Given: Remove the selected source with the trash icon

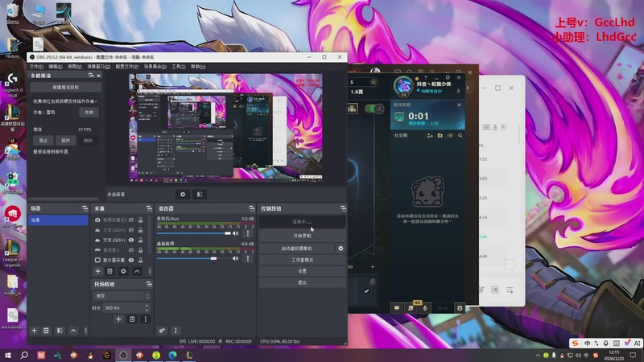Looking at the screenshot, I should (109, 271).
